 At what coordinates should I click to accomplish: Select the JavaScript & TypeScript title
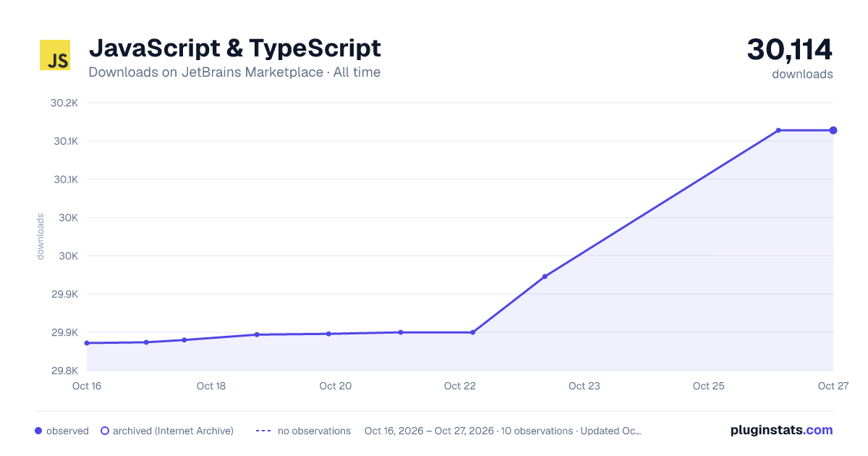(234, 48)
